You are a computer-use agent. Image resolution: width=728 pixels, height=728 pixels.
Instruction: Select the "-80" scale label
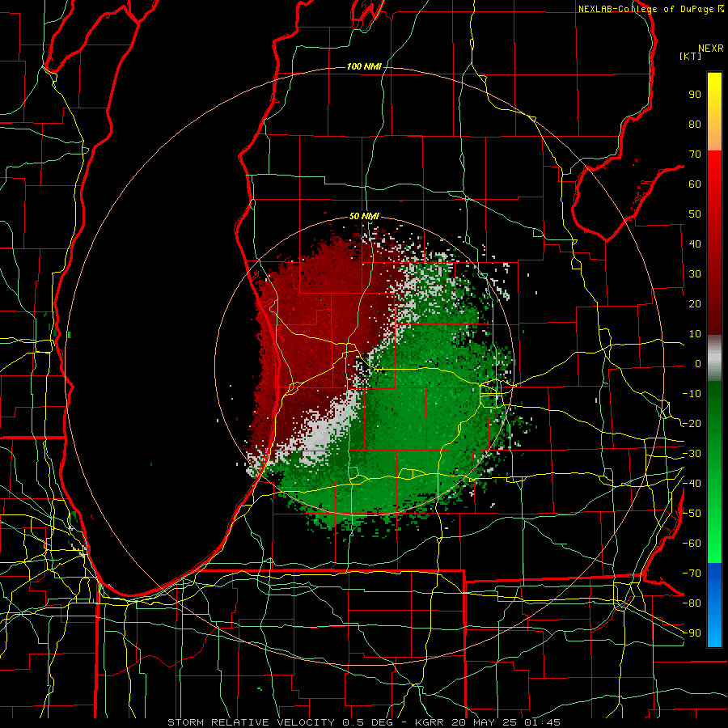click(692, 603)
